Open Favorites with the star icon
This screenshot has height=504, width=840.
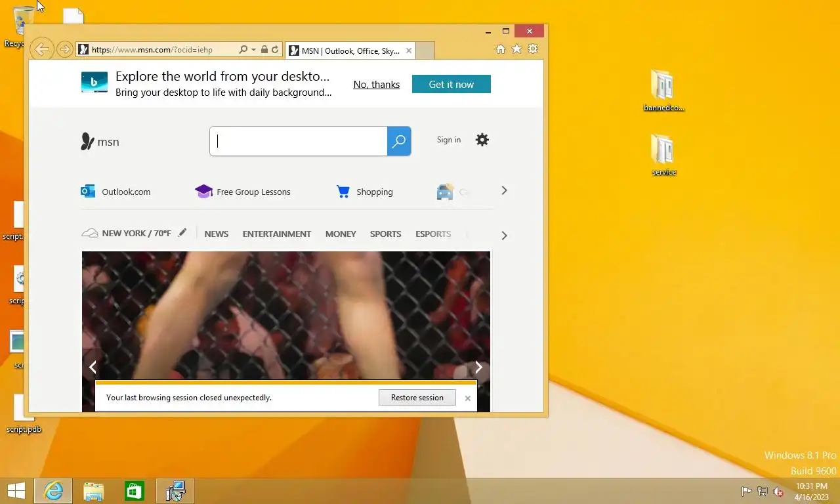click(517, 49)
